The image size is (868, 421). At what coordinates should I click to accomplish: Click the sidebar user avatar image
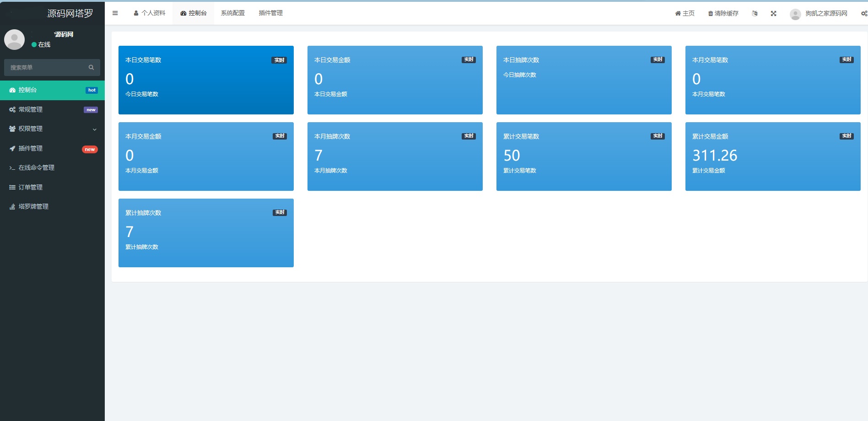[15, 40]
